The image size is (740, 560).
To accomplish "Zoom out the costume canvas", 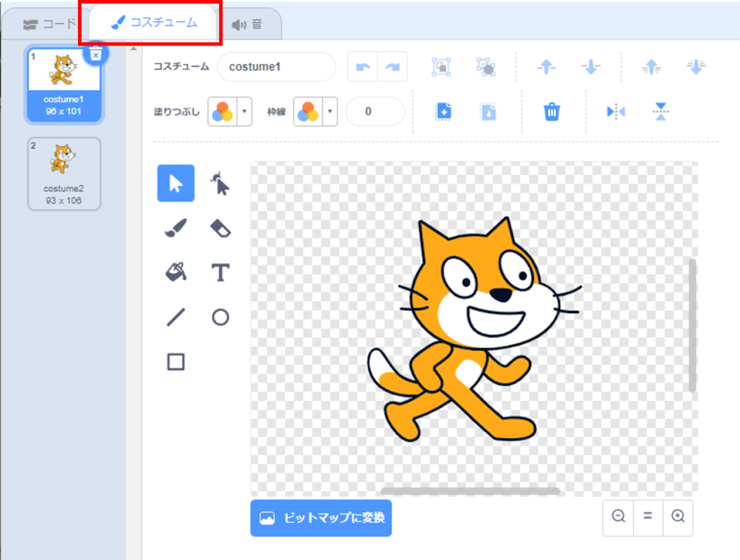I will click(619, 516).
